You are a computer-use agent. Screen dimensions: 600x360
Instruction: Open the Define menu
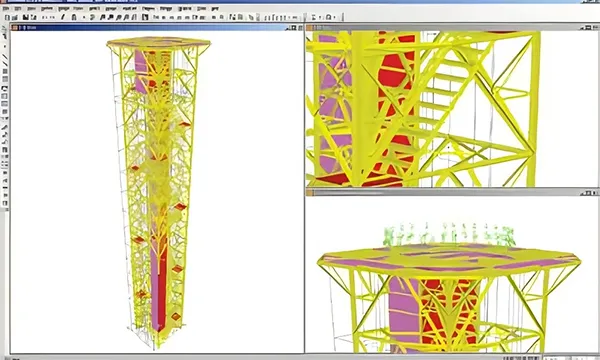tap(47, 8)
